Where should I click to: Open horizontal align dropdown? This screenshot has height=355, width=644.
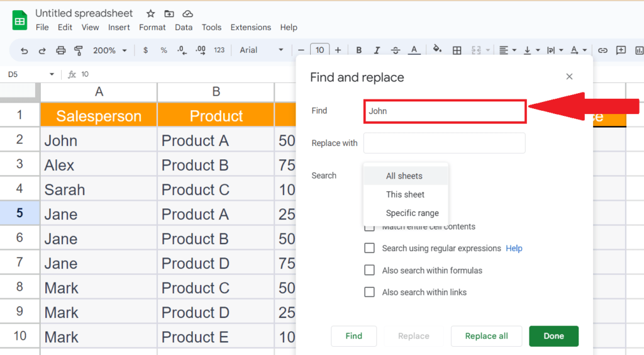point(508,50)
